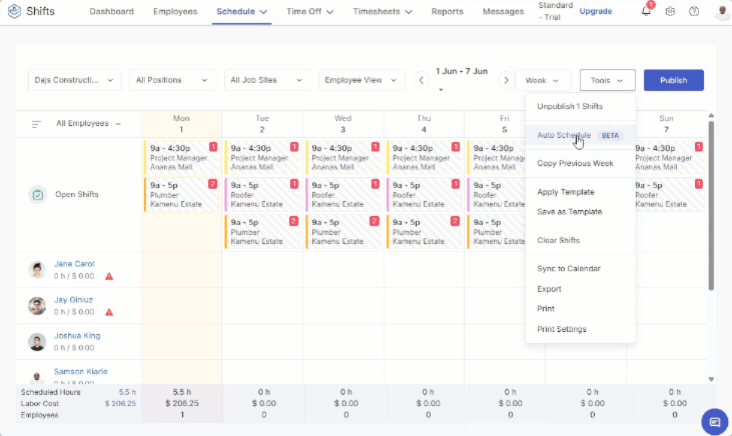This screenshot has width=732, height=436.
Task: Open Wednesday Roofer Kamenu Estate shift
Action: click(343, 194)
